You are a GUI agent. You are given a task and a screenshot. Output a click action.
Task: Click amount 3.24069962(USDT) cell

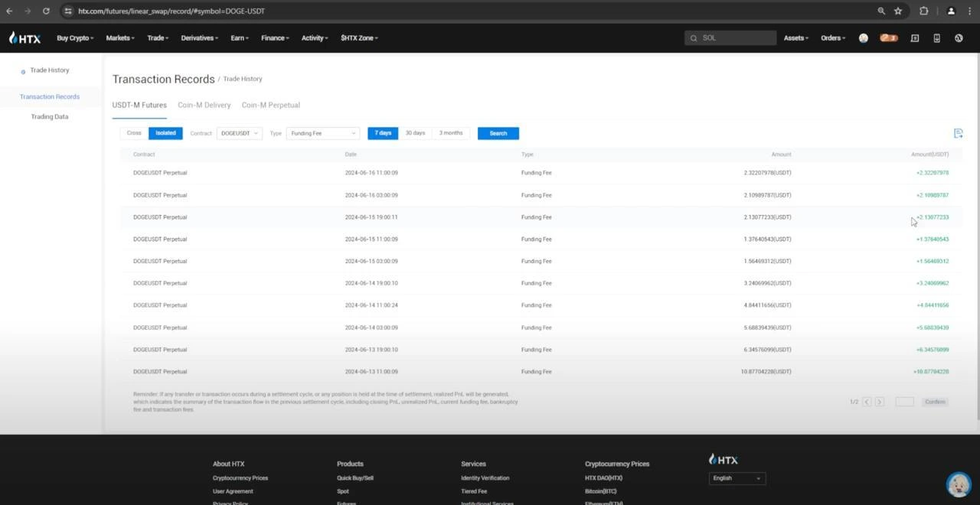point(766,283)
